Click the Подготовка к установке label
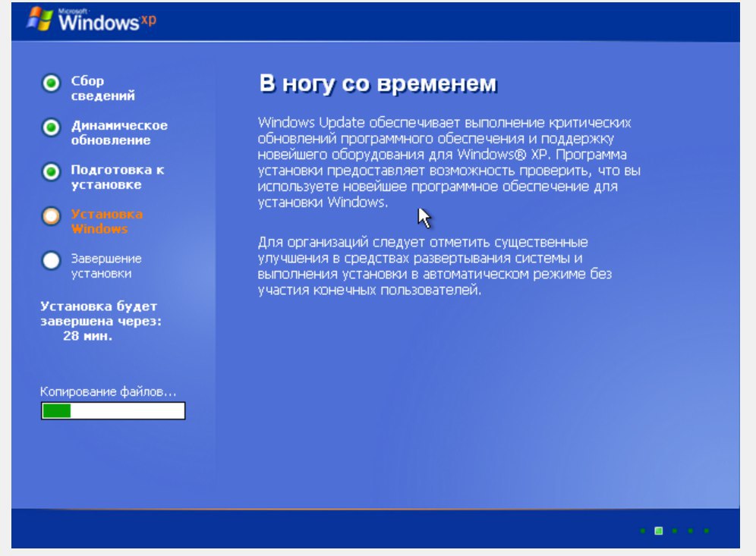Viewport: 756px width, 556px height. pyautogui.click(x=117, y=177)
